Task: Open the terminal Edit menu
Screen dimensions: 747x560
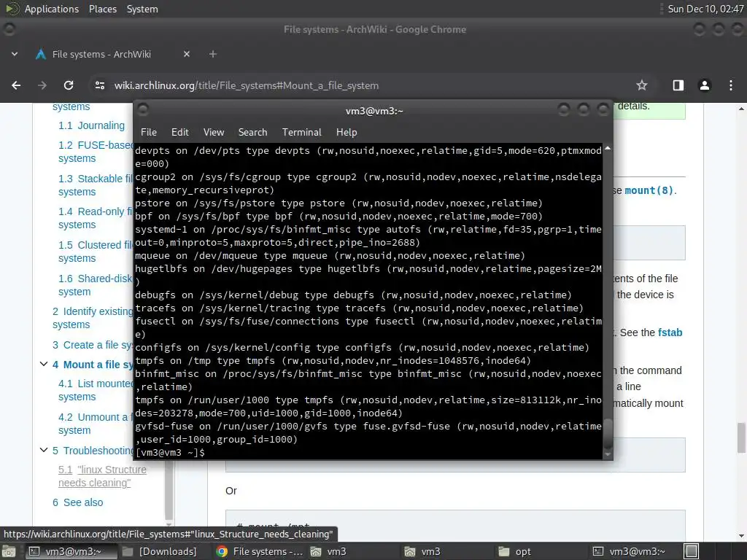Action: [x=180, y=133]
